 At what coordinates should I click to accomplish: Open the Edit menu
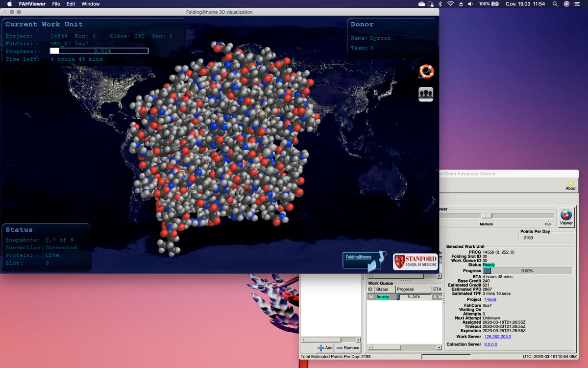pyautogui.click(x=71, y=4)
